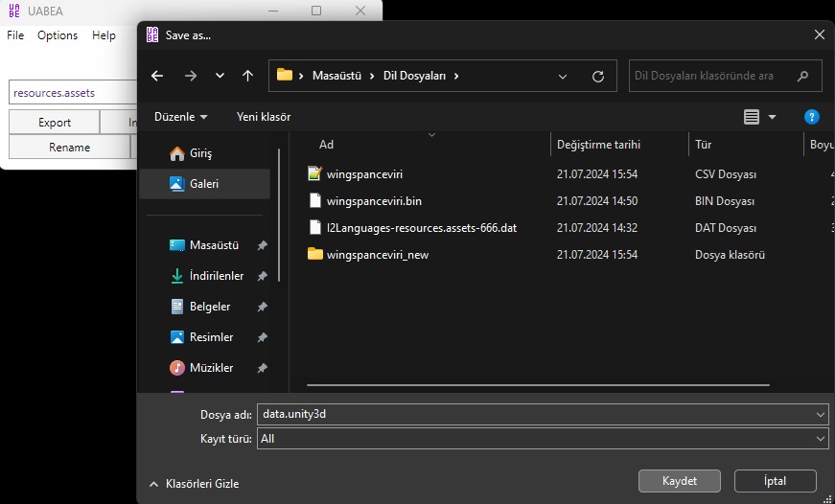835x504 pixels.
Task: Click the pin icon beside Masaüstü
Action: tap(262, 245)
